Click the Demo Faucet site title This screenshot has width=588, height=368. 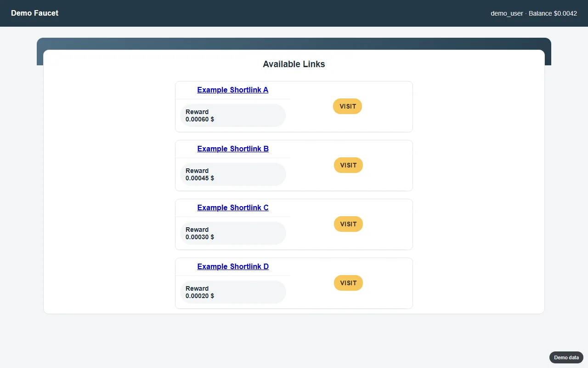click(x=35, y=13)
